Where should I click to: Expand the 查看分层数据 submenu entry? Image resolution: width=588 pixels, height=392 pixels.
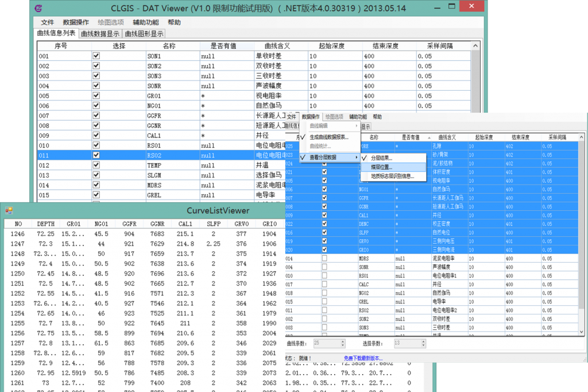click(329, 157)
